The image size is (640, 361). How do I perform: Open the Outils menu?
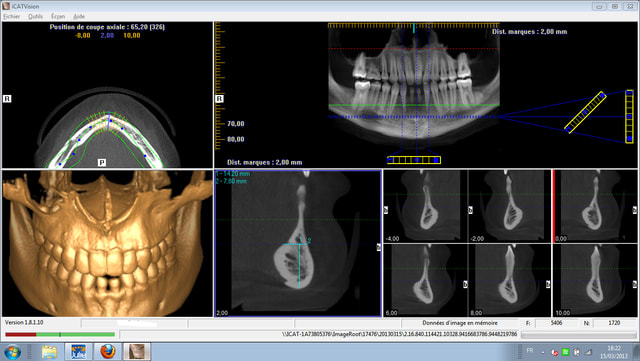tap(36, 16)
